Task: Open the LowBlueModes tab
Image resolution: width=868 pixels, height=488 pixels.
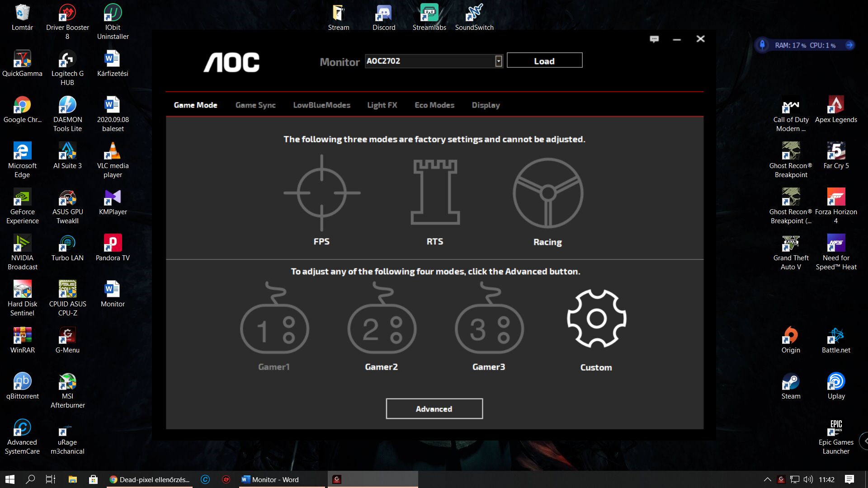Action: (321, 105)
